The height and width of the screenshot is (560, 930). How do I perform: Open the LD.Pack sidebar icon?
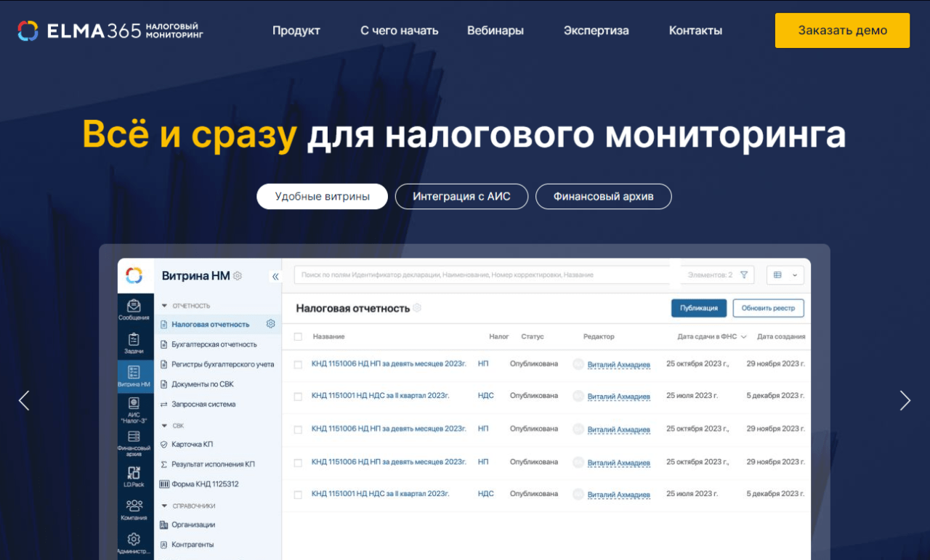tap(134, 476)
